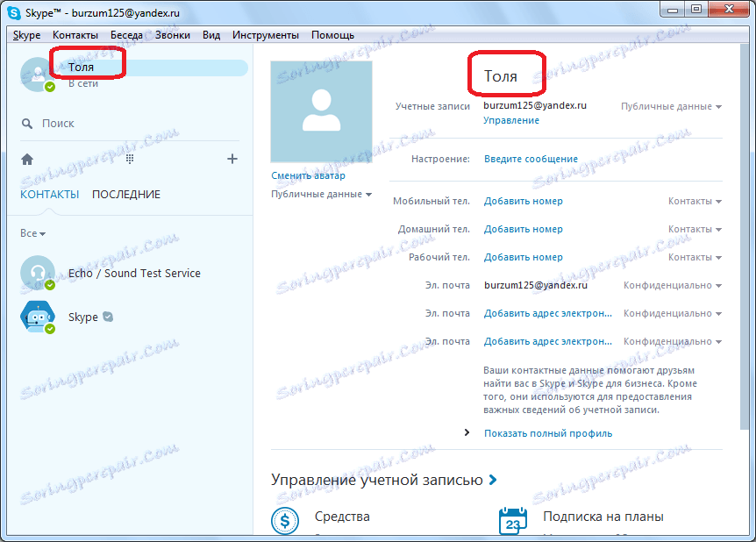Open Конфиденциально dropdown for burzum125@yandex.ru email
The width and height of the screenshot is (756, 542).
(673, 285)
